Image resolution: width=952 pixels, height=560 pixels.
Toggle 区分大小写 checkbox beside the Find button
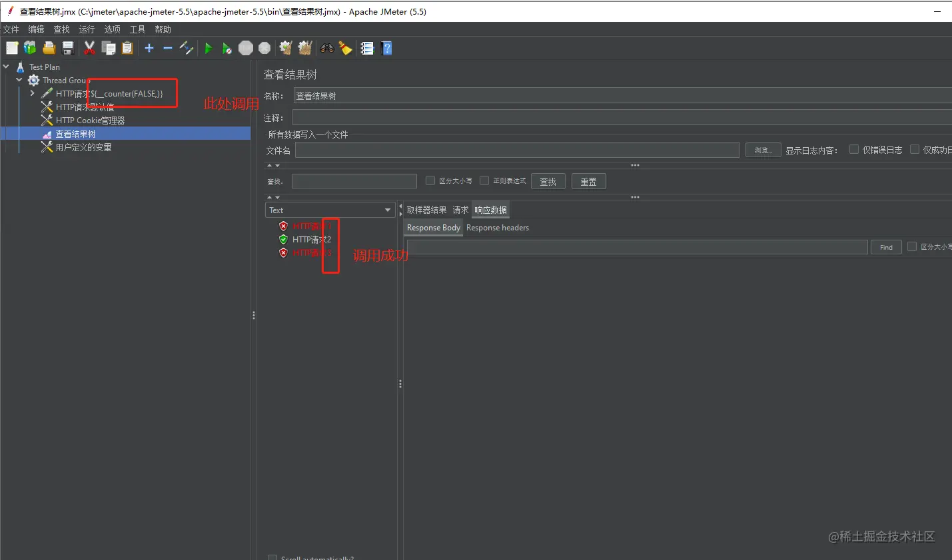(912, 246)
